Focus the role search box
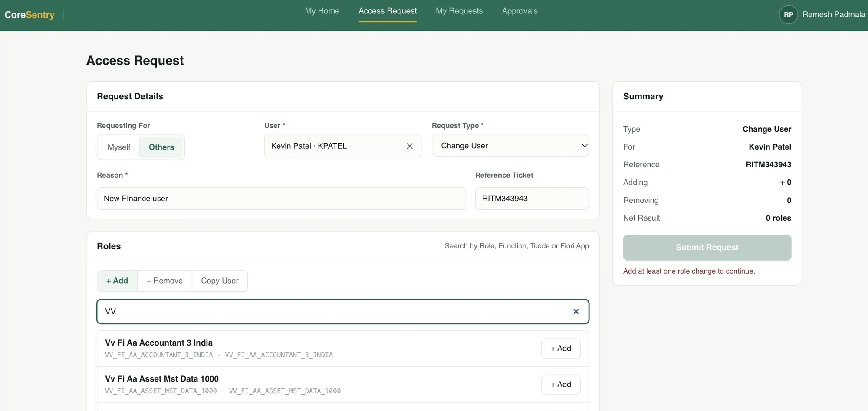This screenshot has width=868, height=411. click(342, 311)
